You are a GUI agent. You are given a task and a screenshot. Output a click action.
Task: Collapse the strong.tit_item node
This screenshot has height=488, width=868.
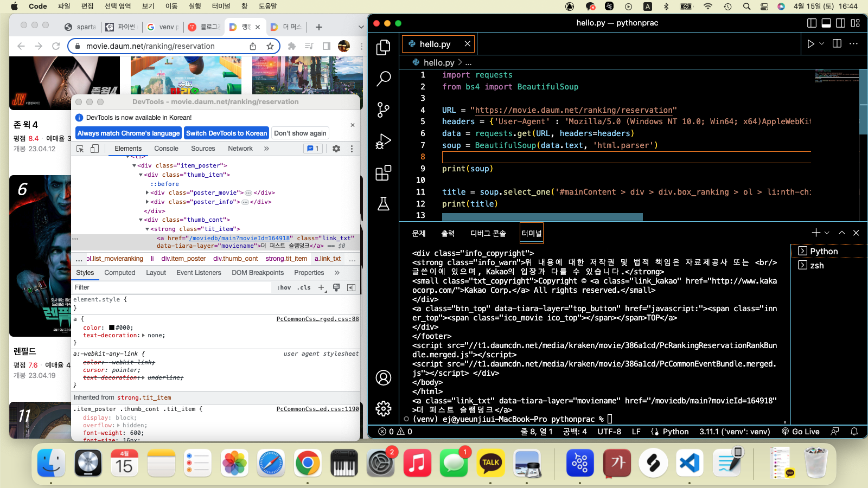[147, 229]
